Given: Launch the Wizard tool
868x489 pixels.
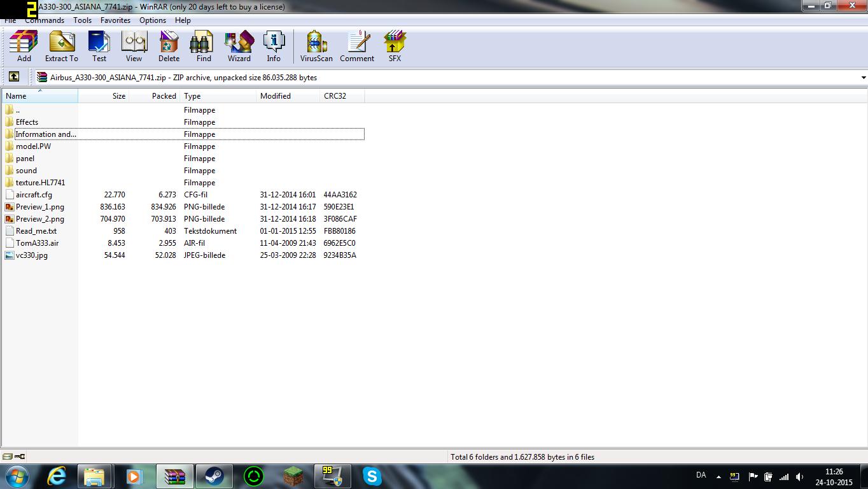Looking at the screenshot, I should [239, 46].
